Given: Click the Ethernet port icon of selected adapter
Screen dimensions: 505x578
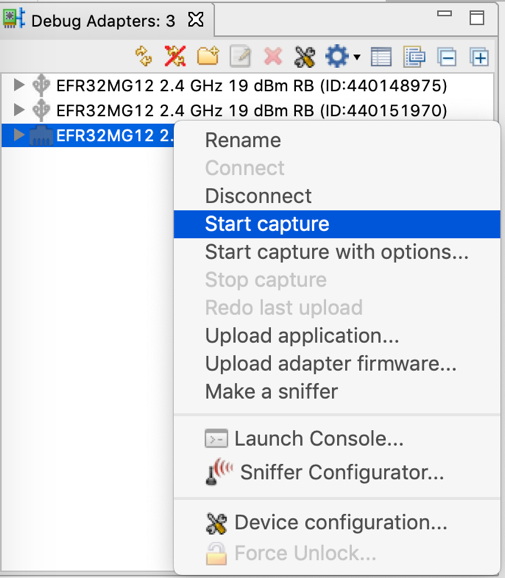Looking at the screenshot, I should (41, 136).
